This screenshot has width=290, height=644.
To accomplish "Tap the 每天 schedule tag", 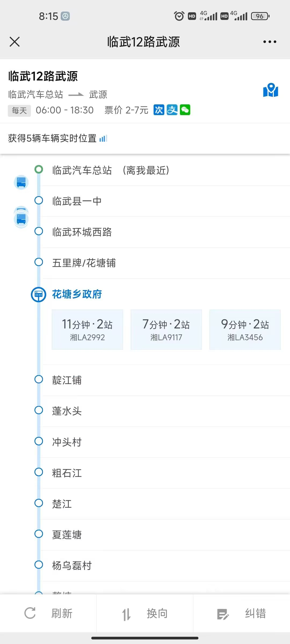I will tap(19, 110).
